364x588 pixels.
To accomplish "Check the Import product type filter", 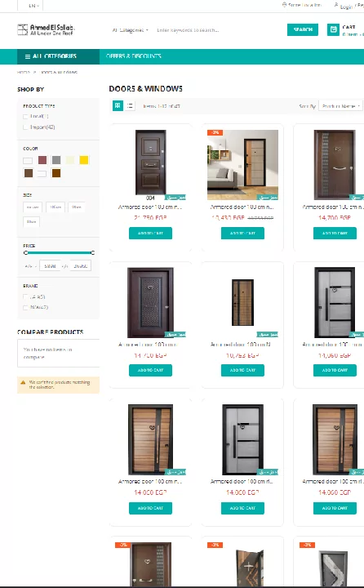I will pos(25,127).
